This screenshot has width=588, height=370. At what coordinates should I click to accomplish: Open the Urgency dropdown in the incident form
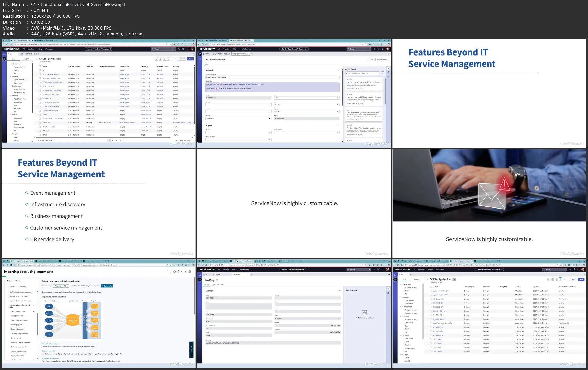[306, 112]
